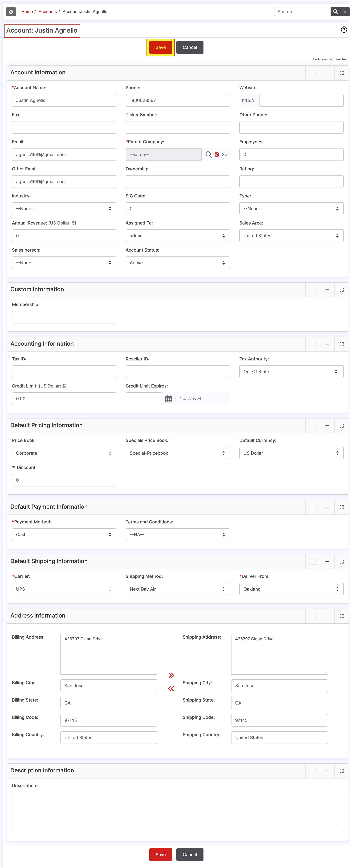
Task: Open Parent Company lookup magnifier
Action: [x=208, y=154]
